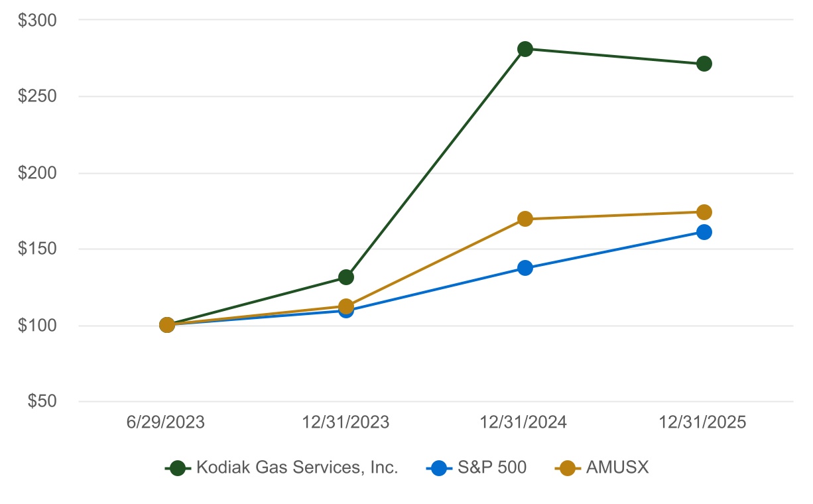The width and height of the screenshot is (813, 504).
Task: Select AMUSX data point at 12/31/2024
Action: (x=525, y=219)
